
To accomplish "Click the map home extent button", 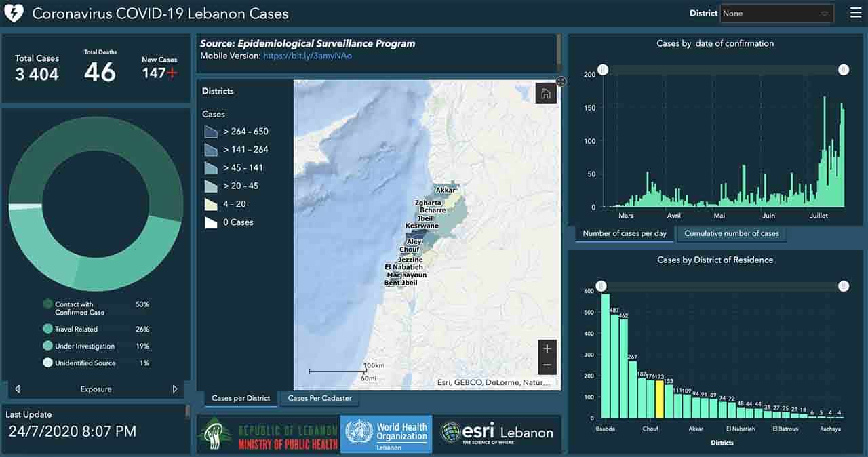I will [546, 94].
